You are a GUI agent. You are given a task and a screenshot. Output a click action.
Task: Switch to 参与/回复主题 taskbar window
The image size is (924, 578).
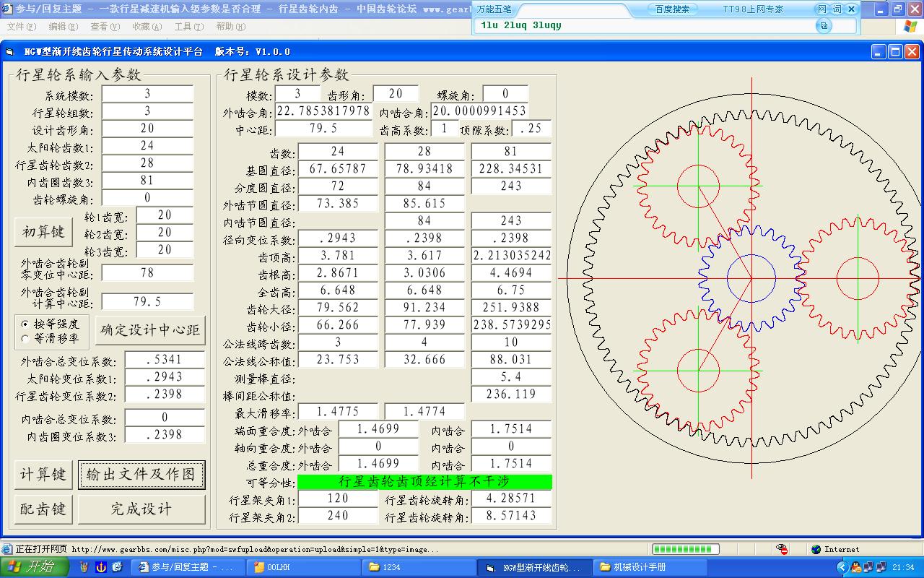pyautogui.click(x=190, y=567)
